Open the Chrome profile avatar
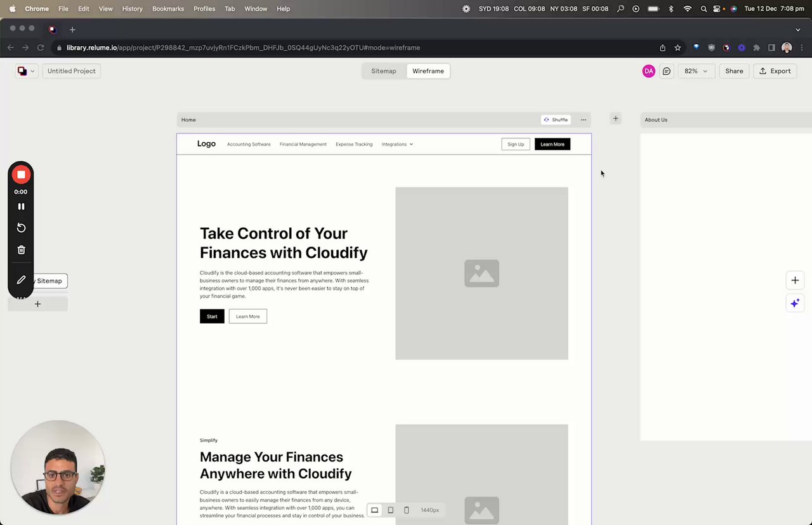Image resolution: width=812 pixels, height=525 pixels. tap(787, 48)
